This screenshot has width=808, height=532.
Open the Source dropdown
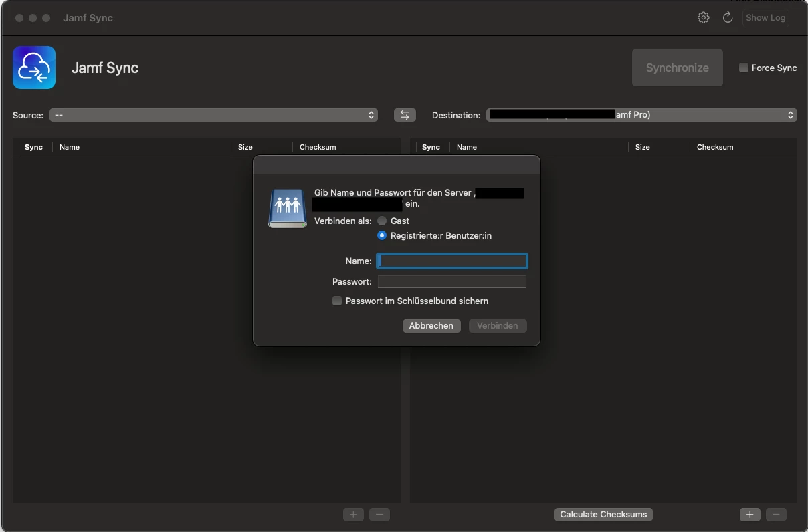(213, 115)
